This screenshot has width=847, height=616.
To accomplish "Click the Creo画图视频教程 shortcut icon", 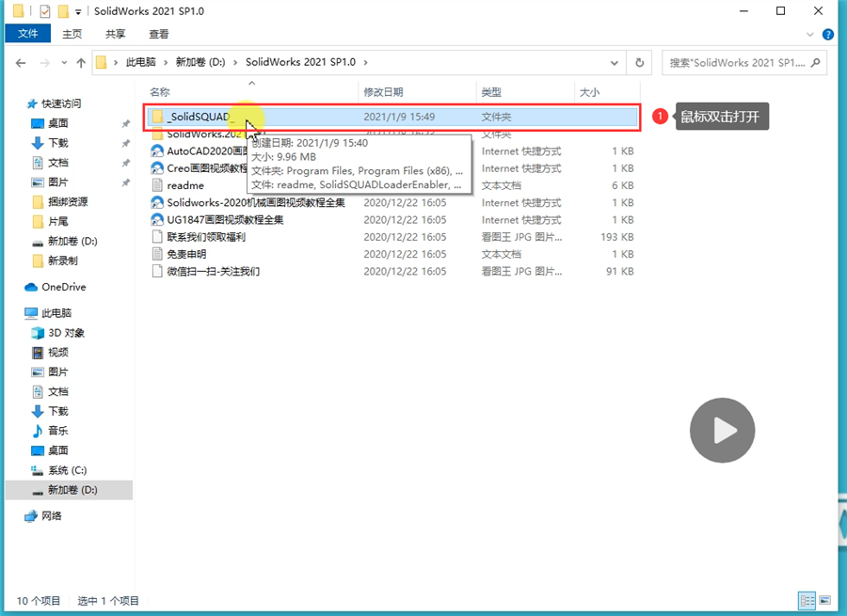I will pyautogui.click(x=157, y=168).
